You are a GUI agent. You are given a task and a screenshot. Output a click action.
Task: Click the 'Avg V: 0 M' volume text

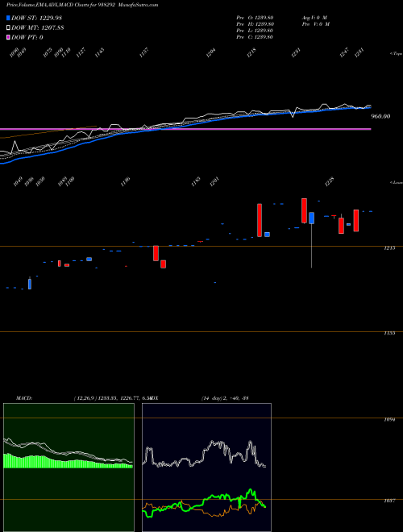pyautogui.click(x=314, y=17)
